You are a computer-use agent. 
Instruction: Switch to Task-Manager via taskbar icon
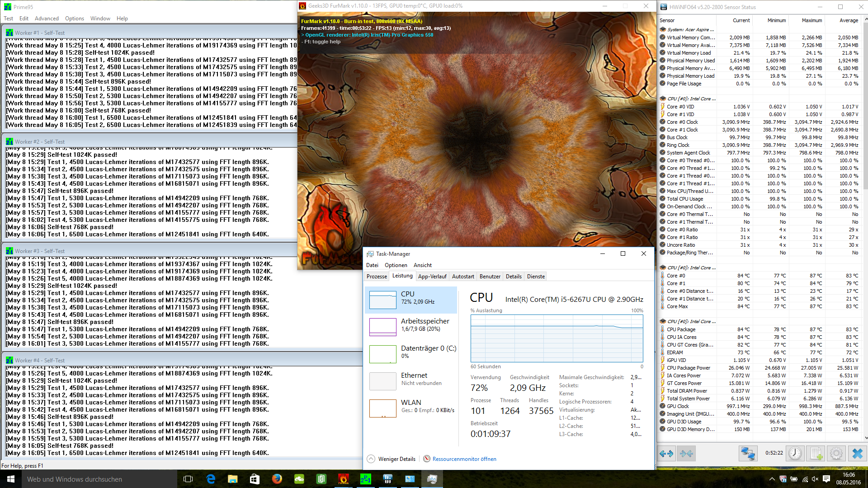click(432, 479)
